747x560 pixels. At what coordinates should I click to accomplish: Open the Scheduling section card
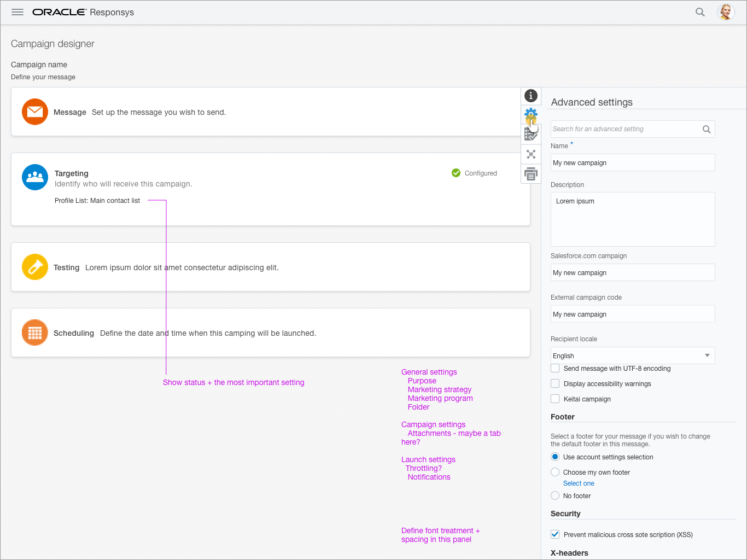[271, 332]
